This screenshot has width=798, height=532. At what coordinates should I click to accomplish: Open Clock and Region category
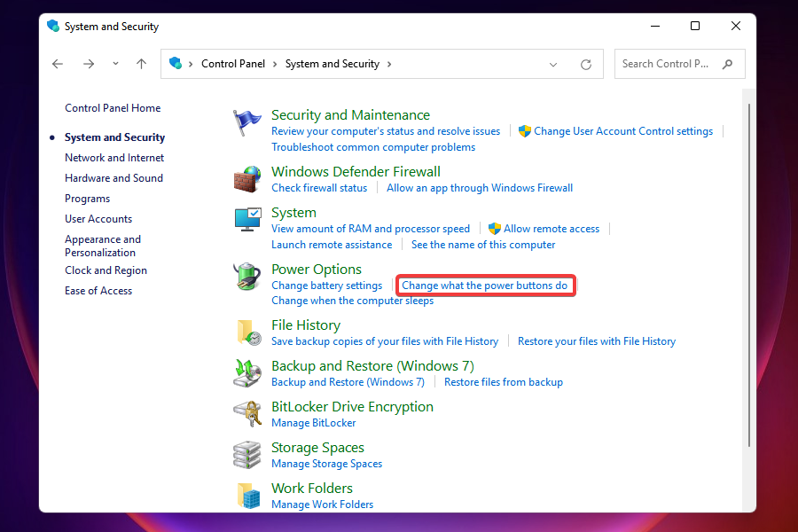[106, 270]
